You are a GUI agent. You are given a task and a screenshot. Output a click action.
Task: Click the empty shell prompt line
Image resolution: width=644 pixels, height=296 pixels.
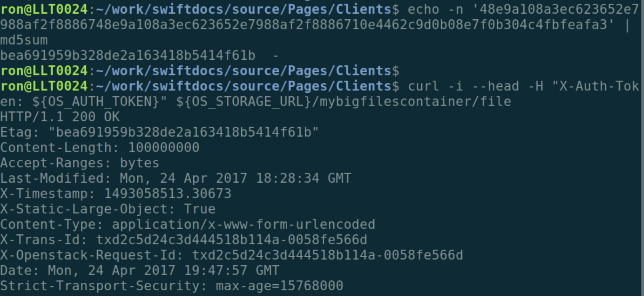pos(200,71)
